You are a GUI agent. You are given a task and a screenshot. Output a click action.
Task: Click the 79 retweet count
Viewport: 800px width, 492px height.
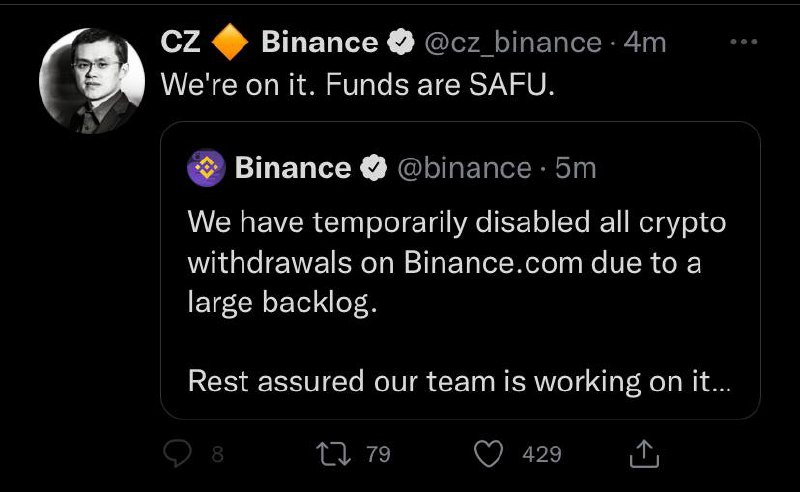tap(378, 455)
